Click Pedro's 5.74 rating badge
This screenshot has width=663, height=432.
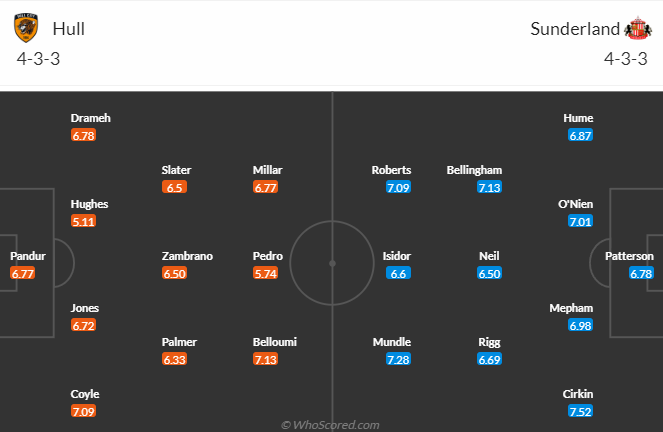(x=265, y=273)
